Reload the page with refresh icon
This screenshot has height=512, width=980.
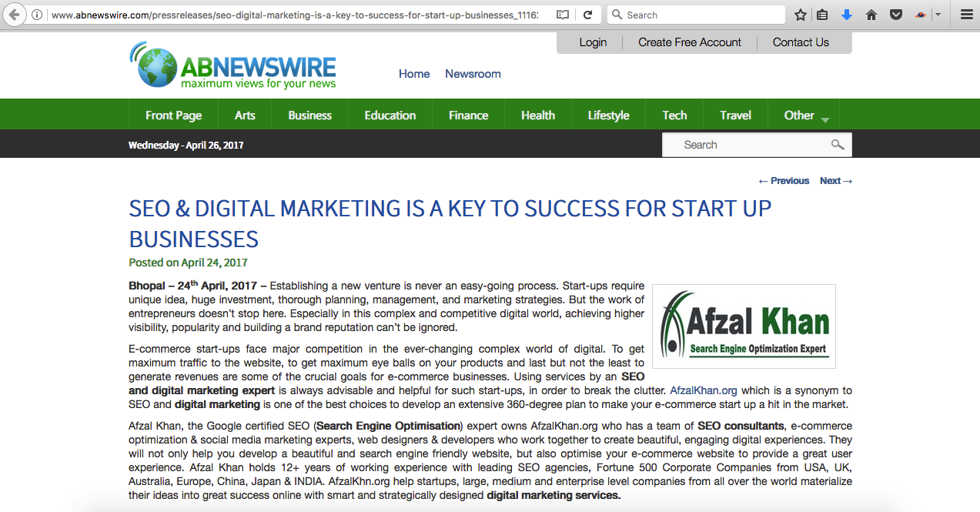[x=587, y=15]
